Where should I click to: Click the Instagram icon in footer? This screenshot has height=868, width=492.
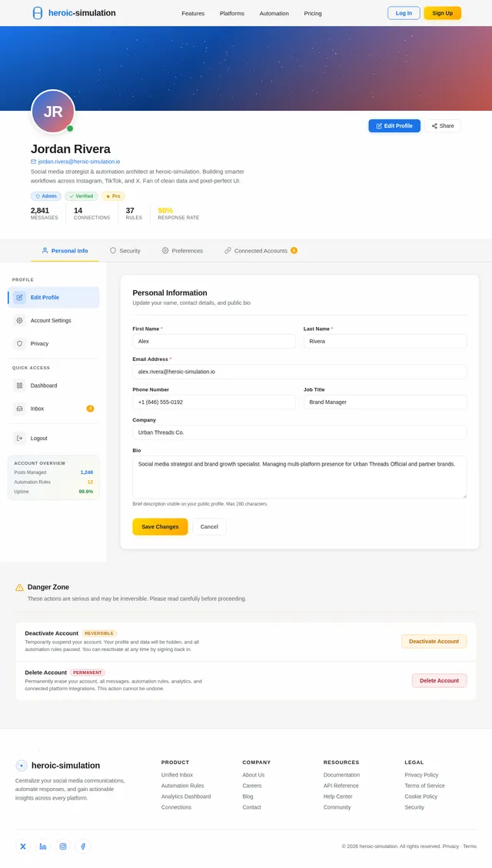63,846
